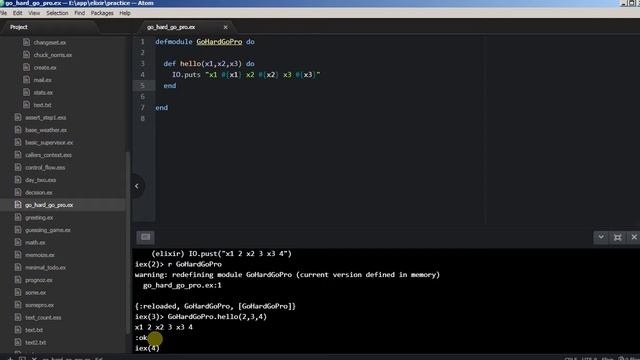Open chuck_norris.ex in the tree

pyautogui.click(x=53, y=55)
